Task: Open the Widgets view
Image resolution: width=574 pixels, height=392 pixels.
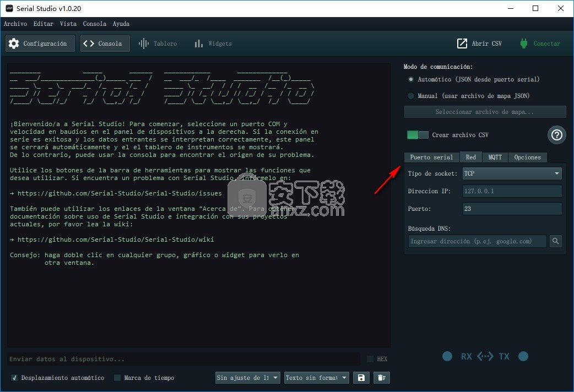Action: (x=213, y=43)
